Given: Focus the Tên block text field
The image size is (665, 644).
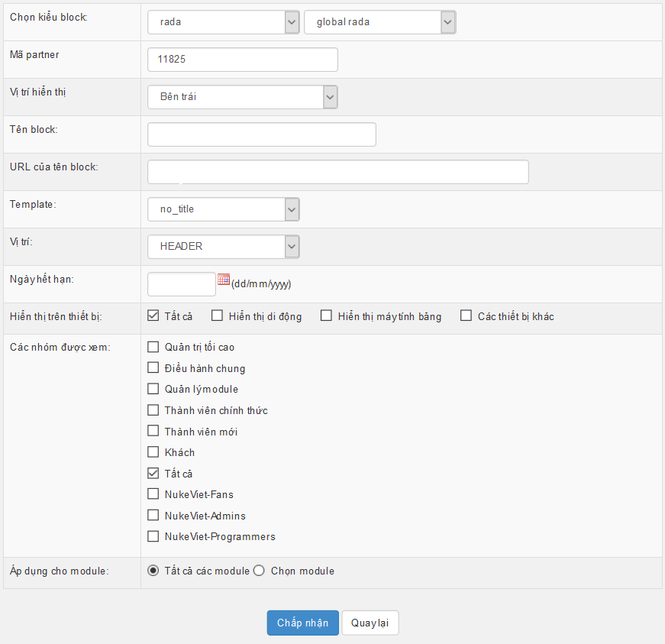Looking at the screenshot, I should 262,134.
